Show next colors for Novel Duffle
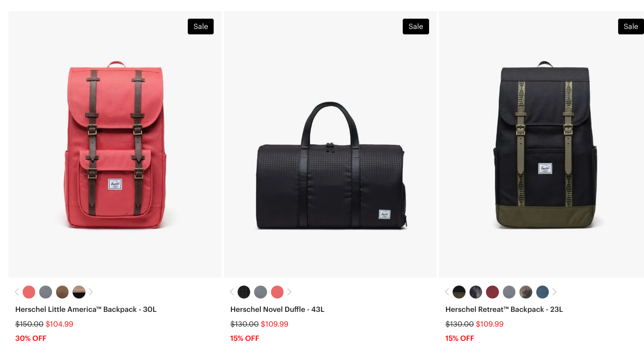 [289, 292]
